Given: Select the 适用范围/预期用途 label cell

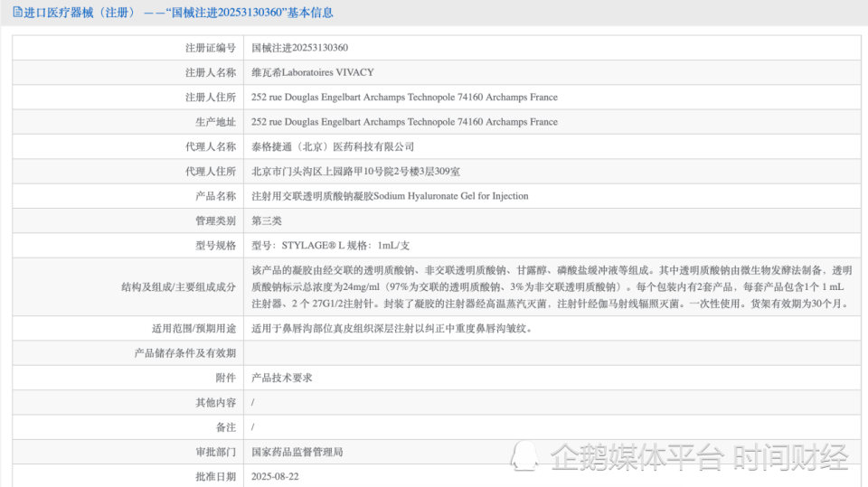Looking at the screenshot, I should click(x=128, y=328).
